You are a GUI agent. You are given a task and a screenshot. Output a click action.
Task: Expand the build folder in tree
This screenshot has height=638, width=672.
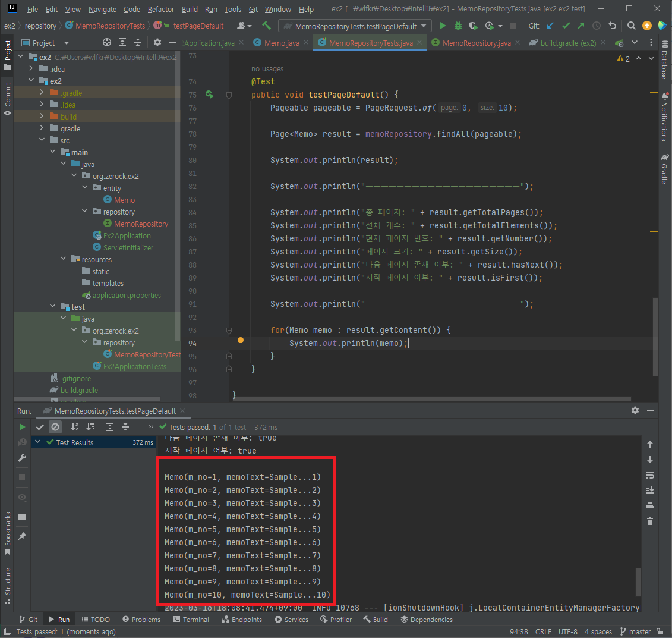pos(42,116)
